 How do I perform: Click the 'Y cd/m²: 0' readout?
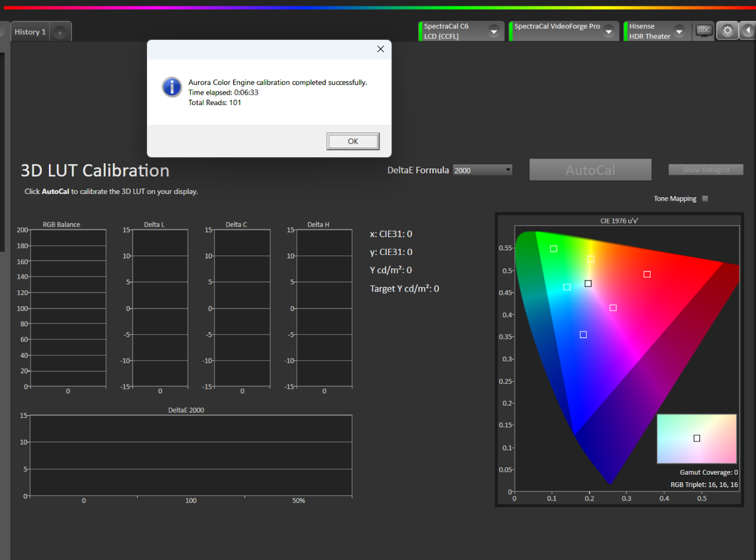point(391,270)
